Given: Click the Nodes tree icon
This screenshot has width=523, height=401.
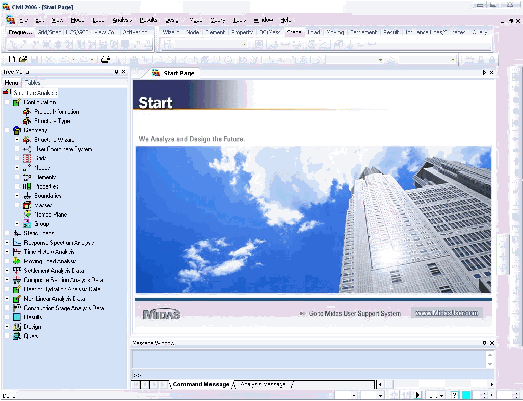Looking at the screenshot, I should coord(27,168).
